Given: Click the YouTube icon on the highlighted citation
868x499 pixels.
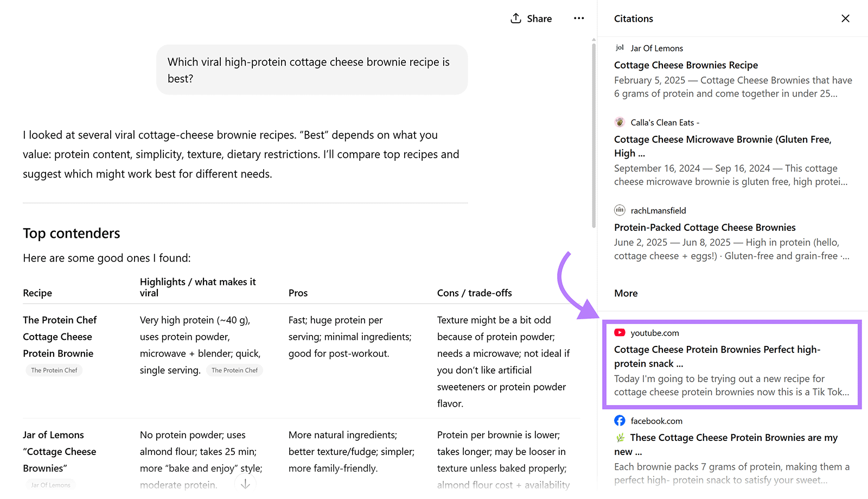Looking at the screenshot, I should pos(620,332).
